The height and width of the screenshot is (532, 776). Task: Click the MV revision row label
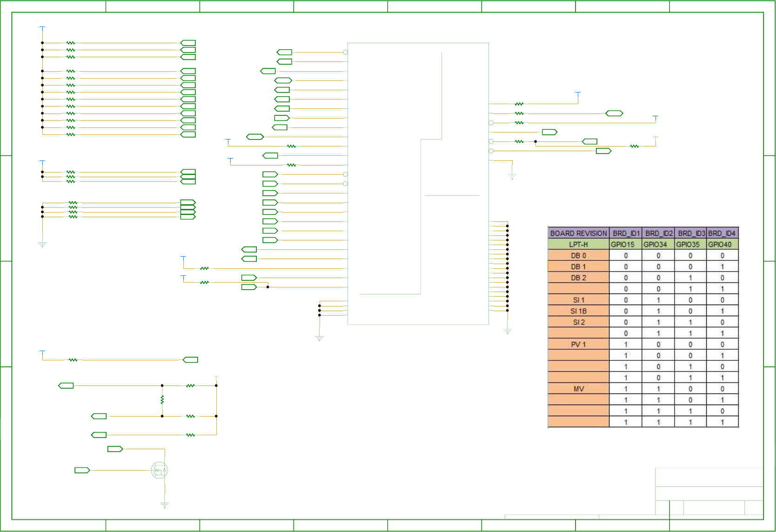pyautogui.click(x=579, y=389)
